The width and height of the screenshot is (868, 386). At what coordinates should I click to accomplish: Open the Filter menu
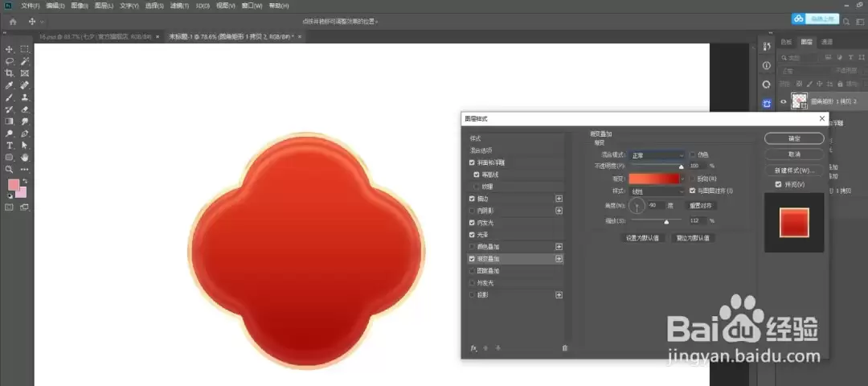(178, 6)
